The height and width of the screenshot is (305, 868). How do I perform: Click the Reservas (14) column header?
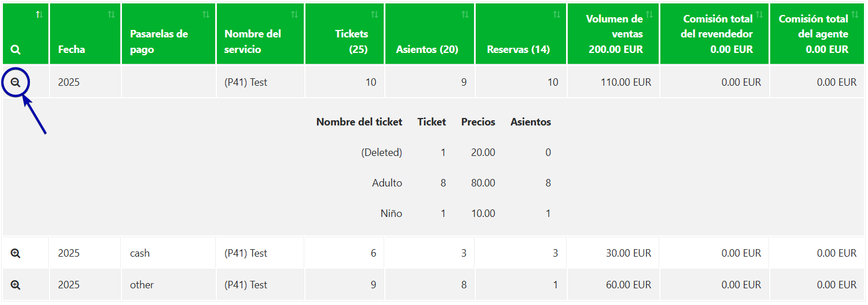point(518,49)
